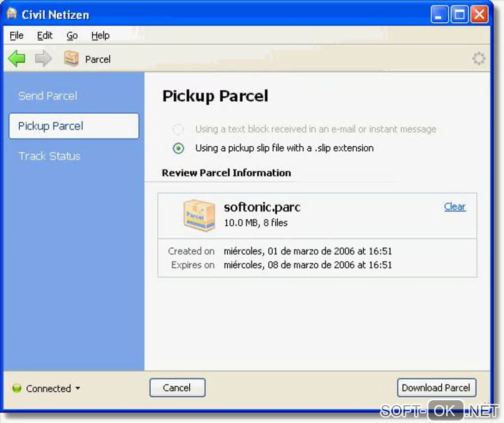This screenshot has height=423, width=504.
Task: Click the Review Parcel Information heading
Action: click(226, 173)
